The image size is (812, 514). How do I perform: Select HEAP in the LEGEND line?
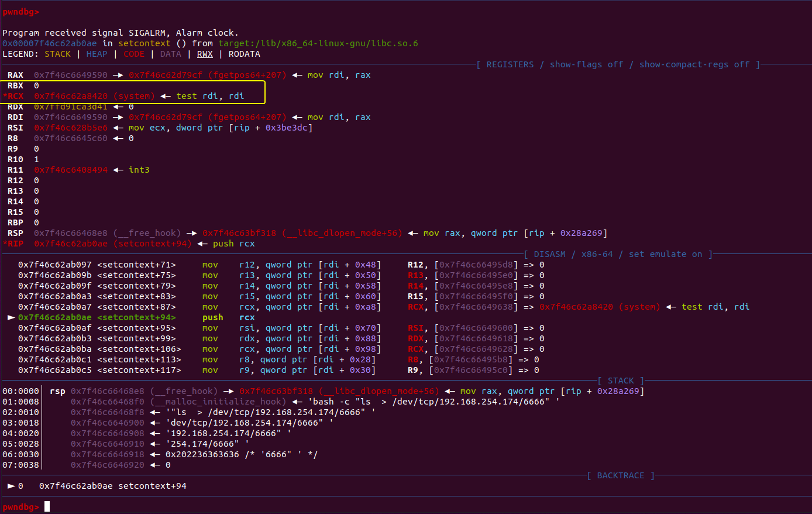pos(97,54)
